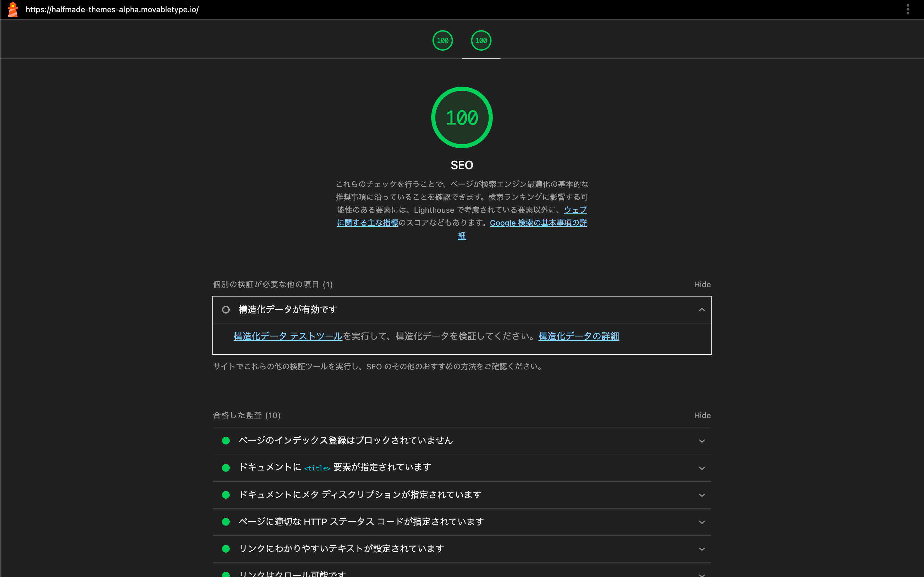Hide the 合格した監査 section
The image size is (924, 577).
(x=702, y=415)
